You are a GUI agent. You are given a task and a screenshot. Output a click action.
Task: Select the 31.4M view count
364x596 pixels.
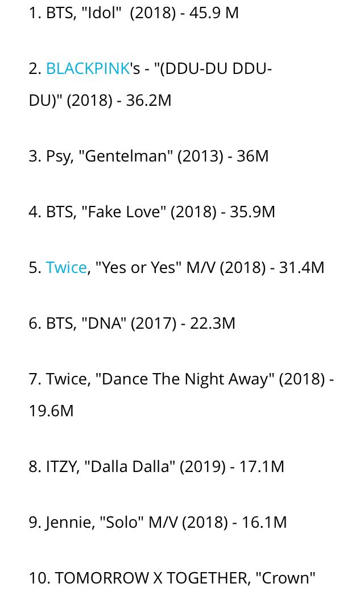tap(301, 267)
